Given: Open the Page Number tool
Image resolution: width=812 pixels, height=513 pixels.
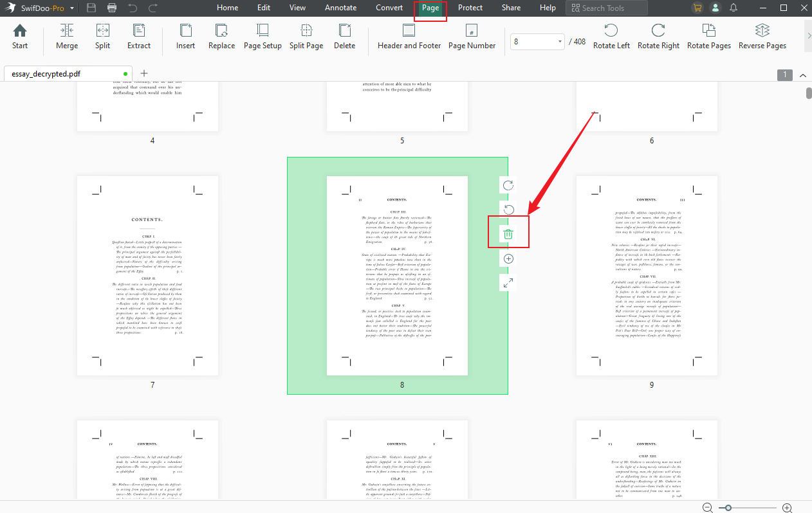Looking at the screenshot, I should tap(472, 37).
